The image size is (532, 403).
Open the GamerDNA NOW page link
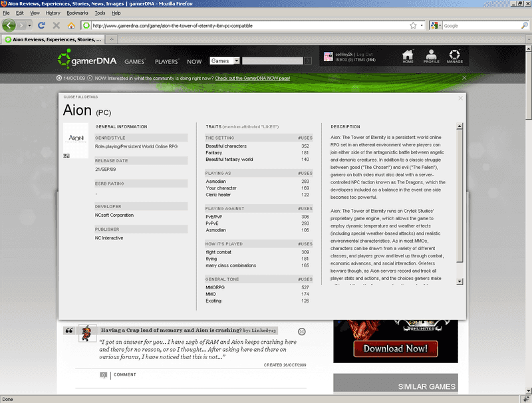(x=252, y=78)
